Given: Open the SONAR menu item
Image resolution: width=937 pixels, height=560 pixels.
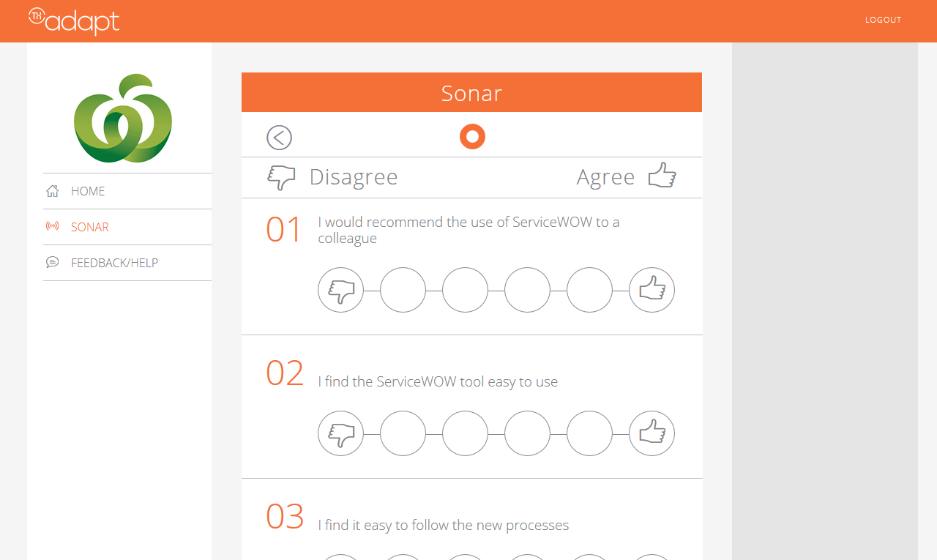Looking at the screenshot, I should (127, 227).
